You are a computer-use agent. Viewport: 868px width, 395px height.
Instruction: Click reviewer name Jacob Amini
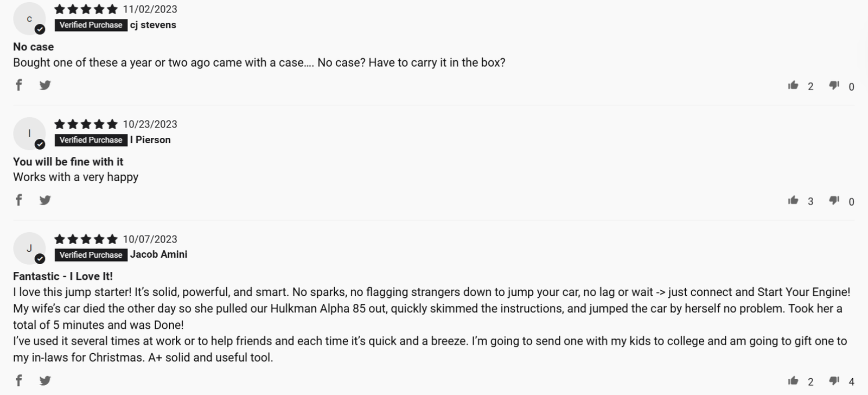[x=158, y=254]
